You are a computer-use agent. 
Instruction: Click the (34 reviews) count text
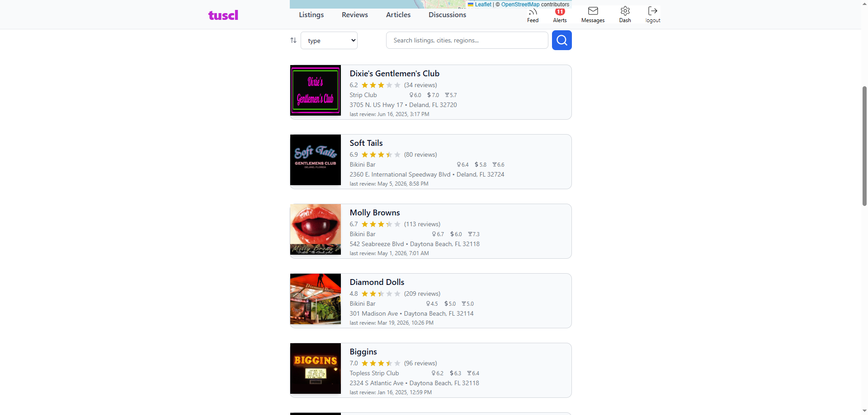(x=420, y=85)
